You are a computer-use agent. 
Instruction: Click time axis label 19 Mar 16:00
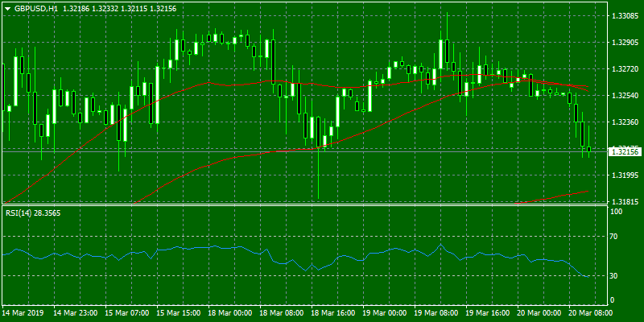(488, 312)
